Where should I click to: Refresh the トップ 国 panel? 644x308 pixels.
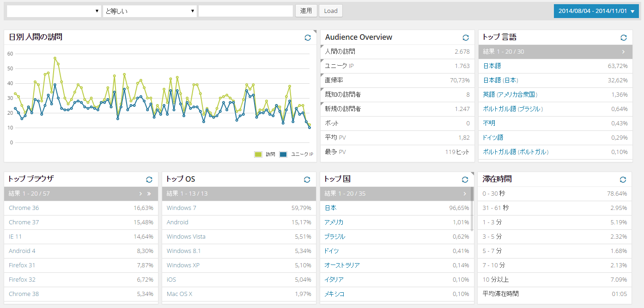coord(465,179)
